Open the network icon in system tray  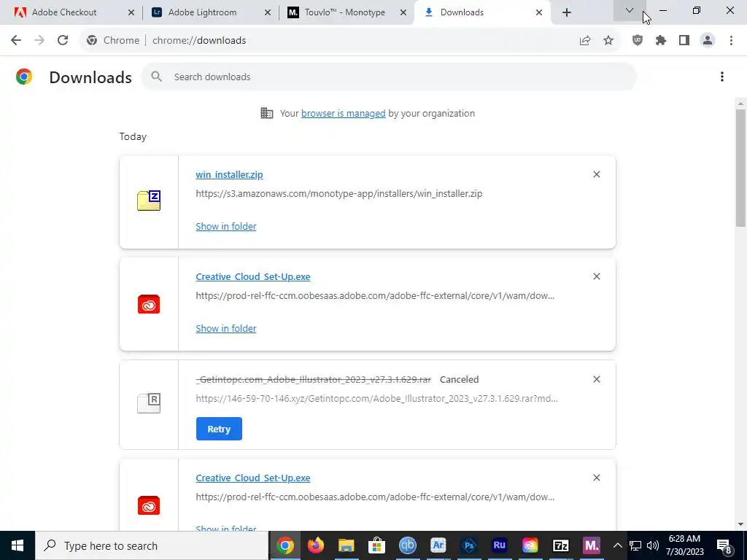[x=635, y=545]
